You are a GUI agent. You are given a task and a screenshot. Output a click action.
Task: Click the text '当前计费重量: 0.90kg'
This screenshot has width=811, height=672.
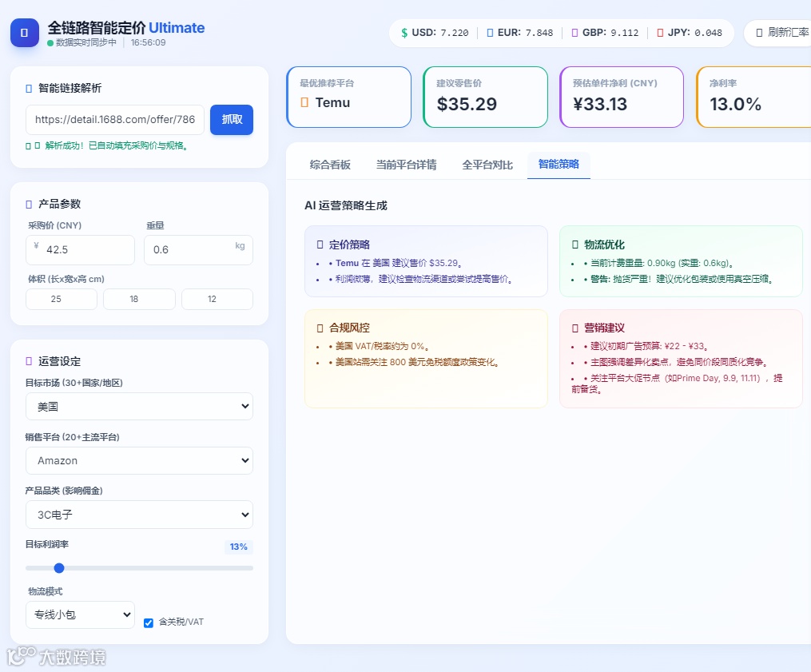(x=662, y=263)
